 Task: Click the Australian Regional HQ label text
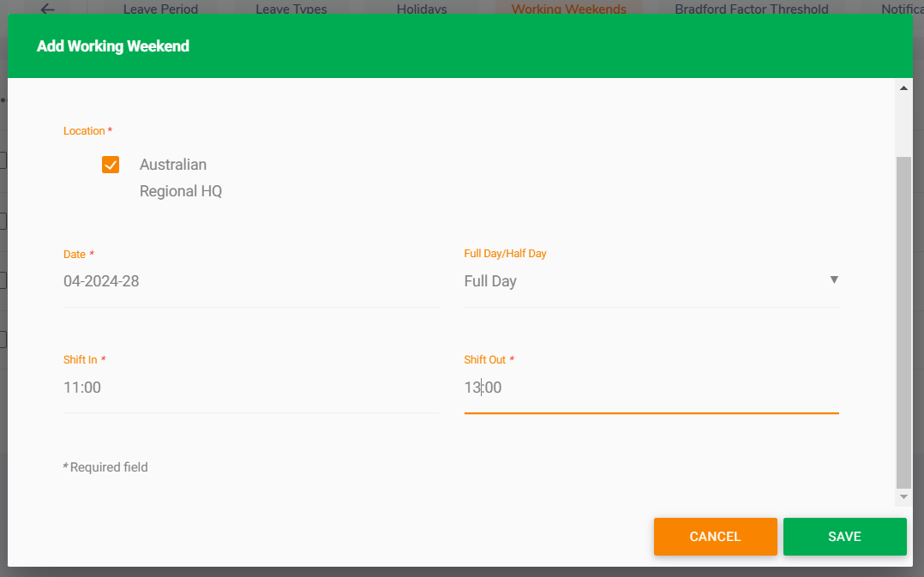click(x=180, y=177)
